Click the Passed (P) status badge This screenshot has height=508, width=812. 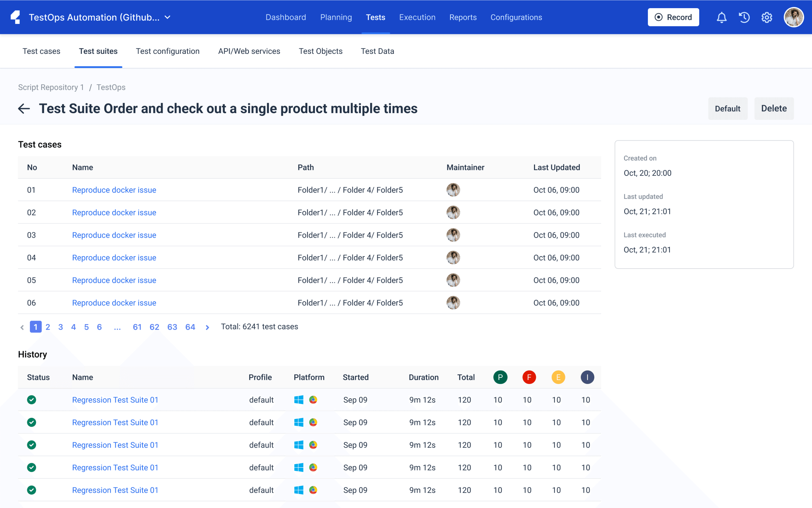pos(500,377)
